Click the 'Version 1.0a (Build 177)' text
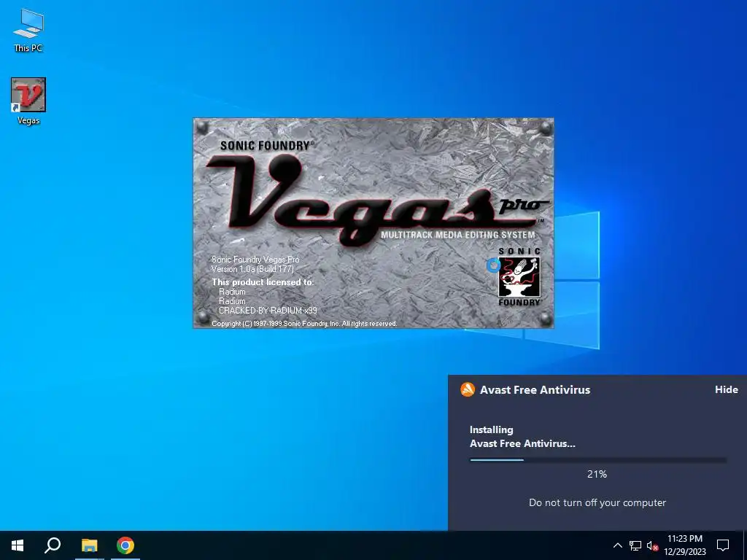 [252, 269]
